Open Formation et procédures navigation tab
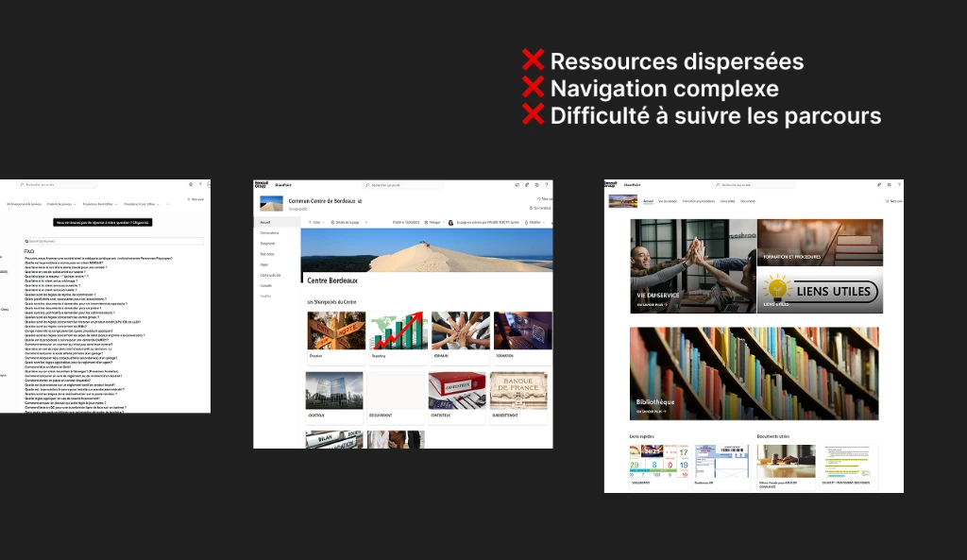The width and height of the screenshot is (967, 560). (699, 201)
